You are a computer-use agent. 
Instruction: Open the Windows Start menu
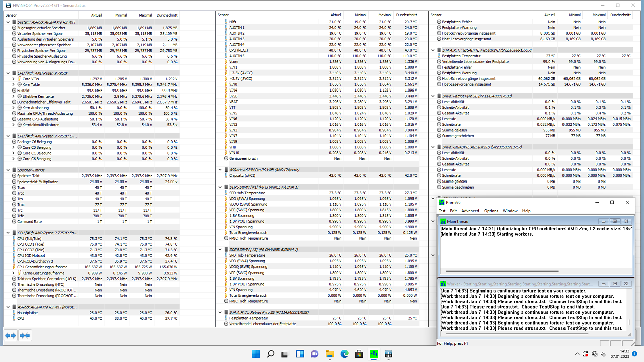(256, 353)
